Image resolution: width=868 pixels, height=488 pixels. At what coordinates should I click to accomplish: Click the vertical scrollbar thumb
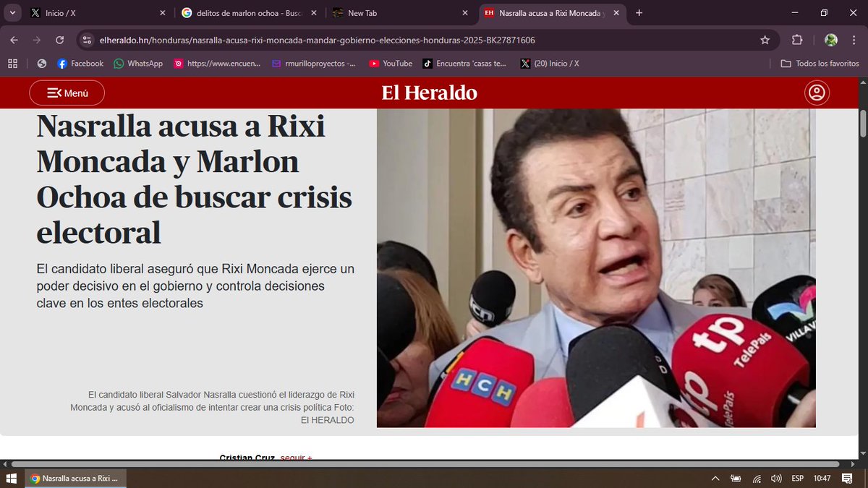pos(862,123)
